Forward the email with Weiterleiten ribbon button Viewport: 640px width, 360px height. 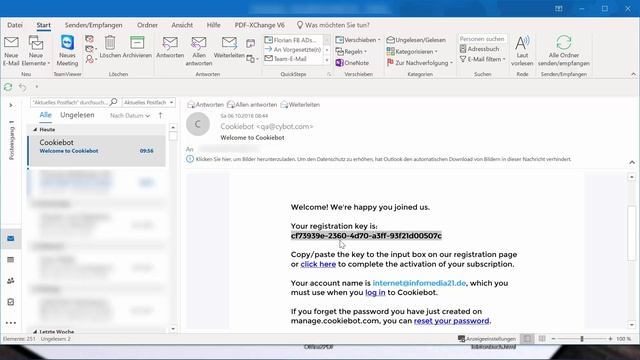pyautogui.click(x=229, y=47)
